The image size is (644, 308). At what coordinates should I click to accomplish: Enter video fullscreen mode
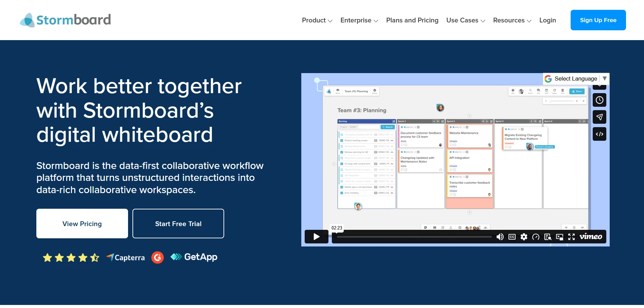571,237
